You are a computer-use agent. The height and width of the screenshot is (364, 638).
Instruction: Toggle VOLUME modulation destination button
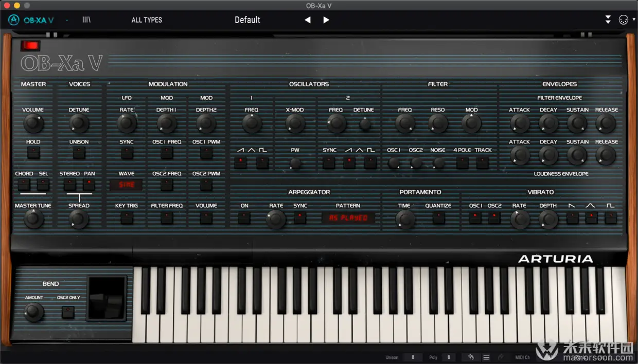206,218
